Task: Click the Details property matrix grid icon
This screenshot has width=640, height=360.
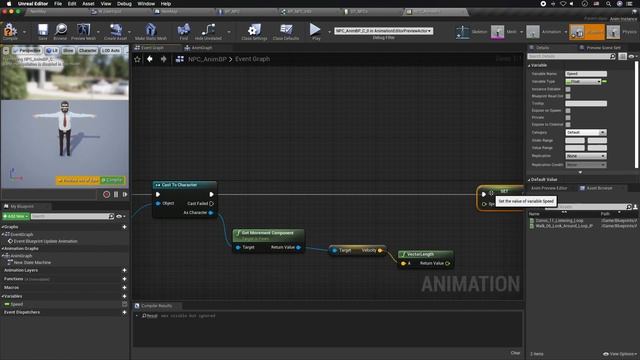Action: click(x=622, y=56)
